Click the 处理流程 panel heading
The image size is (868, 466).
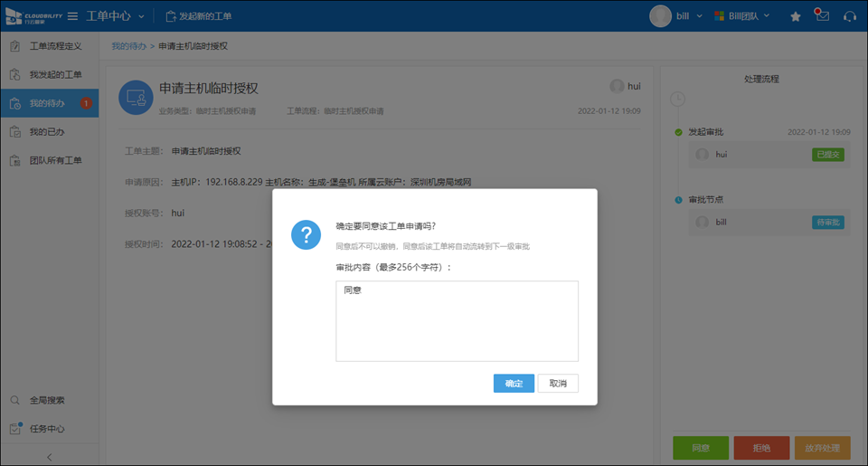761,80
